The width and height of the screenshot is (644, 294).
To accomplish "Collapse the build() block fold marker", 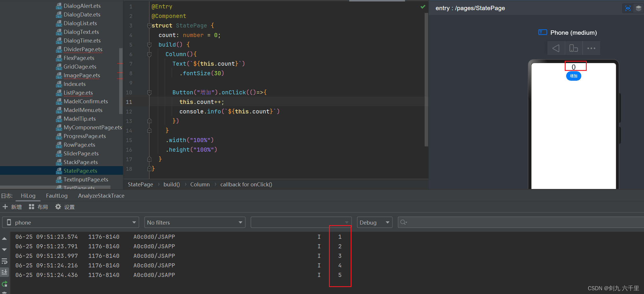I will click(149, 45).
